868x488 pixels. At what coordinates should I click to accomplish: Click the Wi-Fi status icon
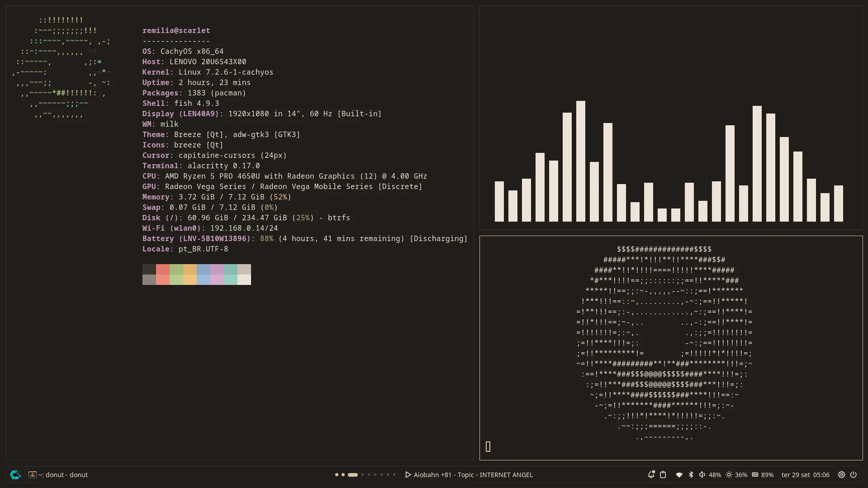[679, 475]
